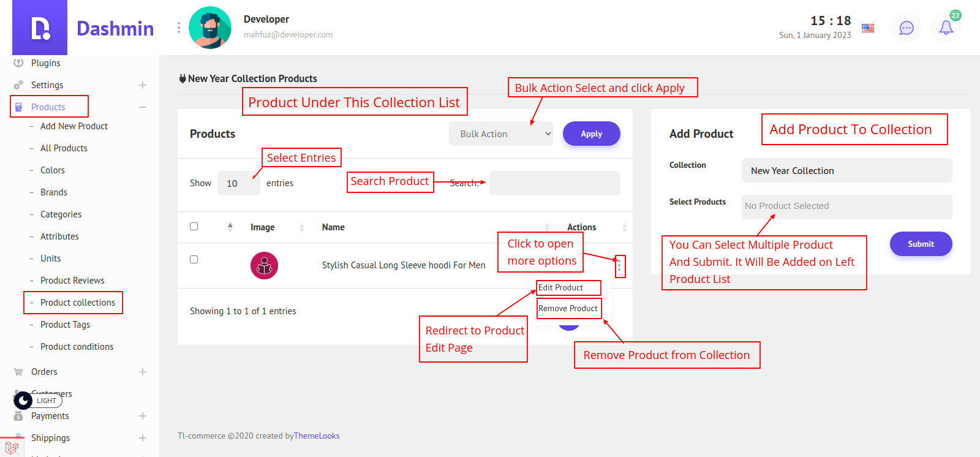Viewport: 980px width, 457px height.
Task: Open the Select Products multi-select field
Action: click(846, 206)
